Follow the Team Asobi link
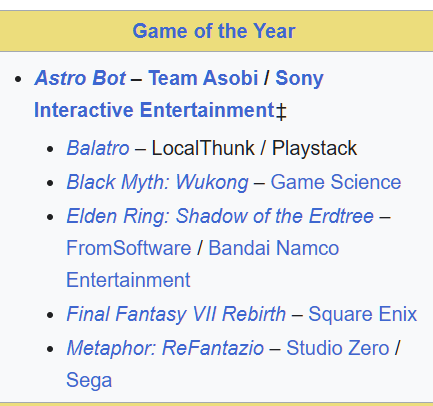Screen dimensions: 433x406 click(x=203, y=78)
